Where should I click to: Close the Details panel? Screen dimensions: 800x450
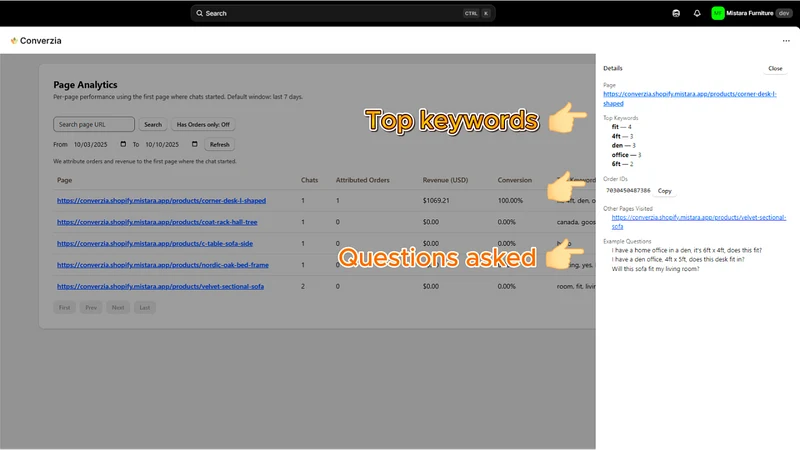[775, 68]
